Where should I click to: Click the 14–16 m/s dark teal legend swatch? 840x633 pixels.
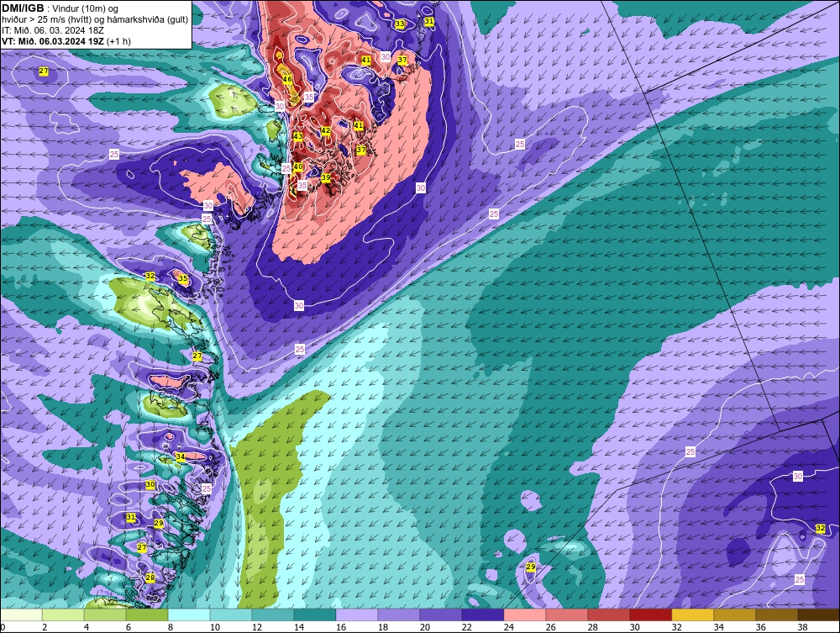point(315,615)
